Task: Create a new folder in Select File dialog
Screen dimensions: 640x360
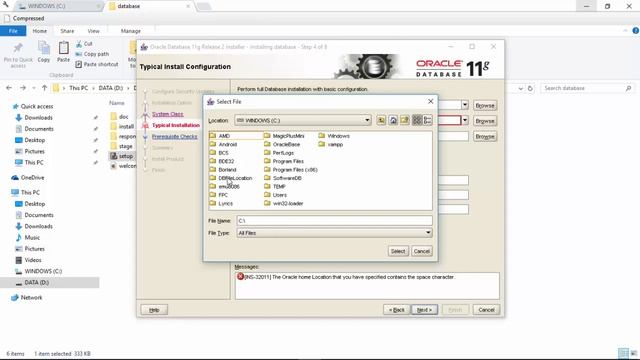Action: coord(404,120)
